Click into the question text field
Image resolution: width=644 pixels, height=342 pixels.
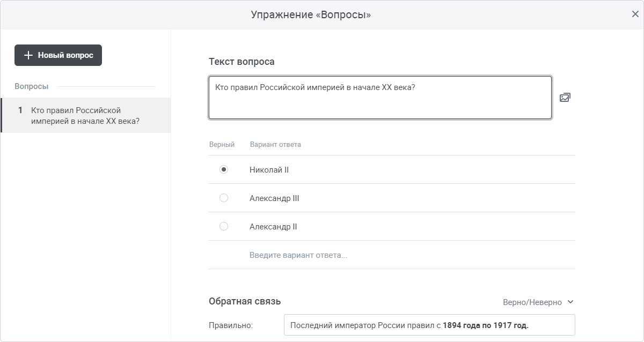(x=379, y=98)
